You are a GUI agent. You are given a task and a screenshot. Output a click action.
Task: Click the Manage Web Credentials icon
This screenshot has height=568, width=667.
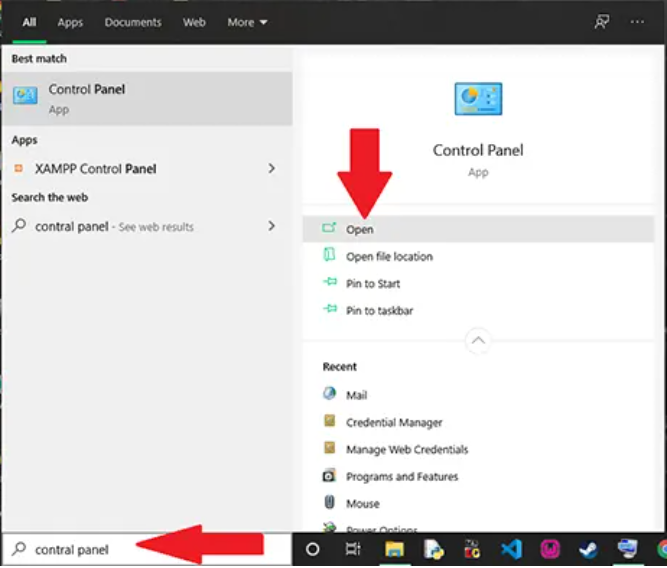330,448
